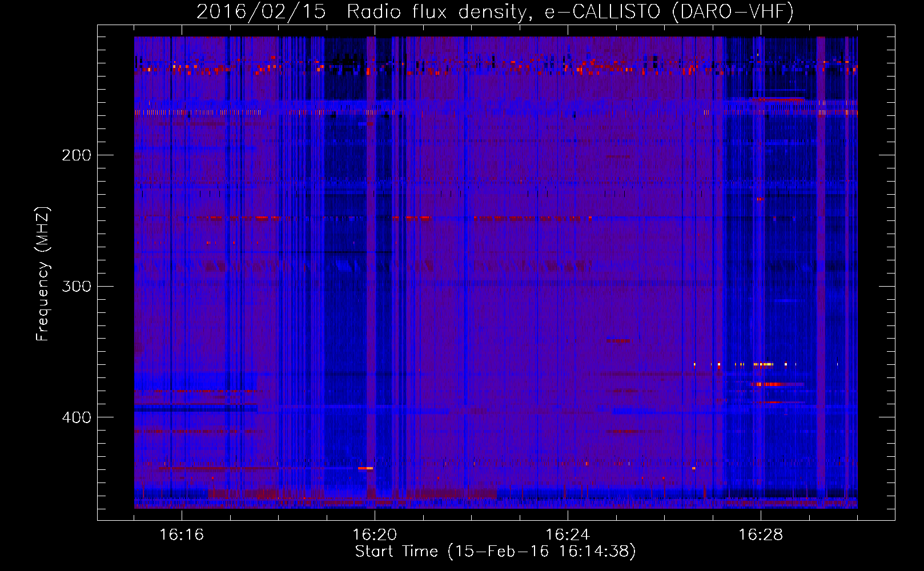The width and height of the screenshot is (924, 571).
Task: Click the '16:20' time tick label
Action: pyautogui.click(x=375, y=535)
